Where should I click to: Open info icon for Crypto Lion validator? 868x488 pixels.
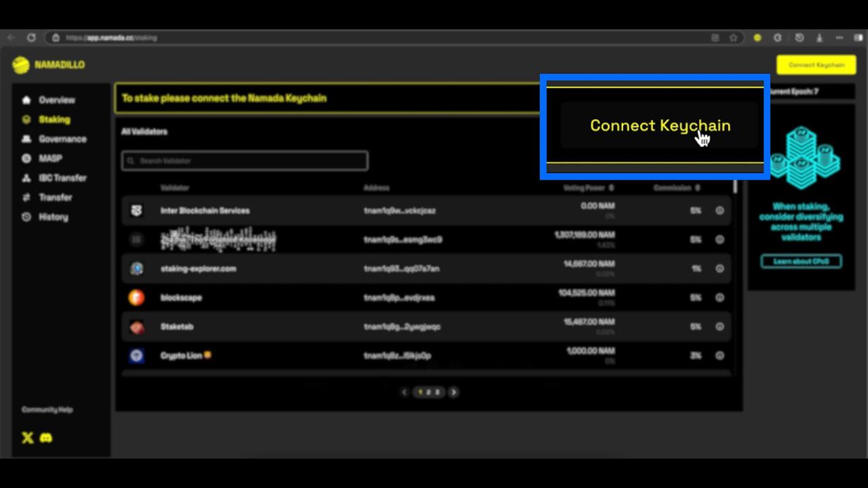719,356
